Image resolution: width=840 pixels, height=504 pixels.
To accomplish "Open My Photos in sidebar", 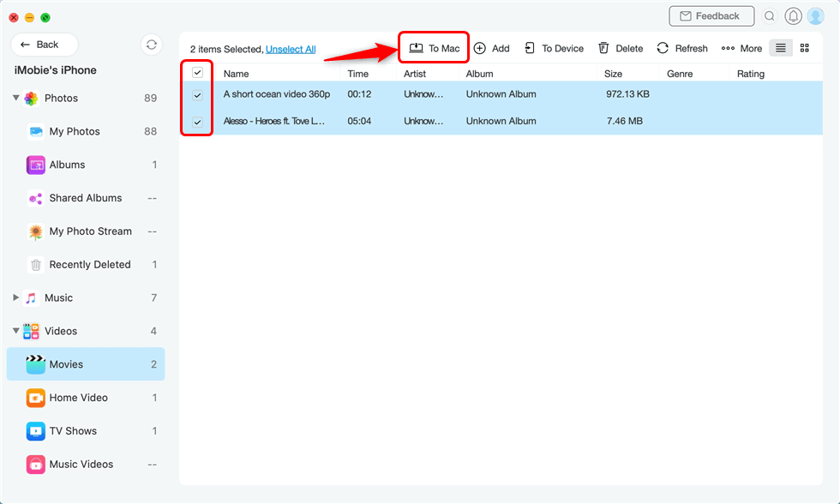I will click(x=86, y=131).
